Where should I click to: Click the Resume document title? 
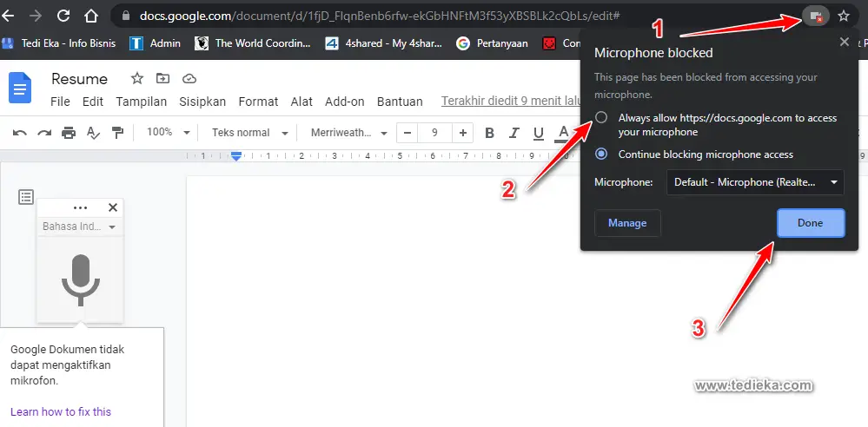point(79,78)
